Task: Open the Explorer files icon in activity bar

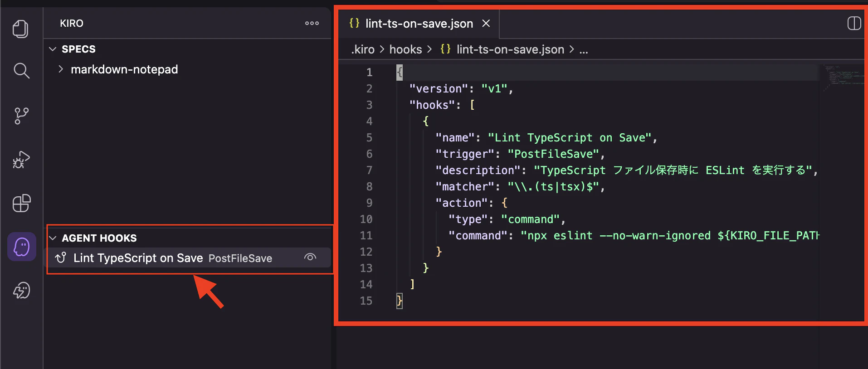Action: [x=21, y=29]
